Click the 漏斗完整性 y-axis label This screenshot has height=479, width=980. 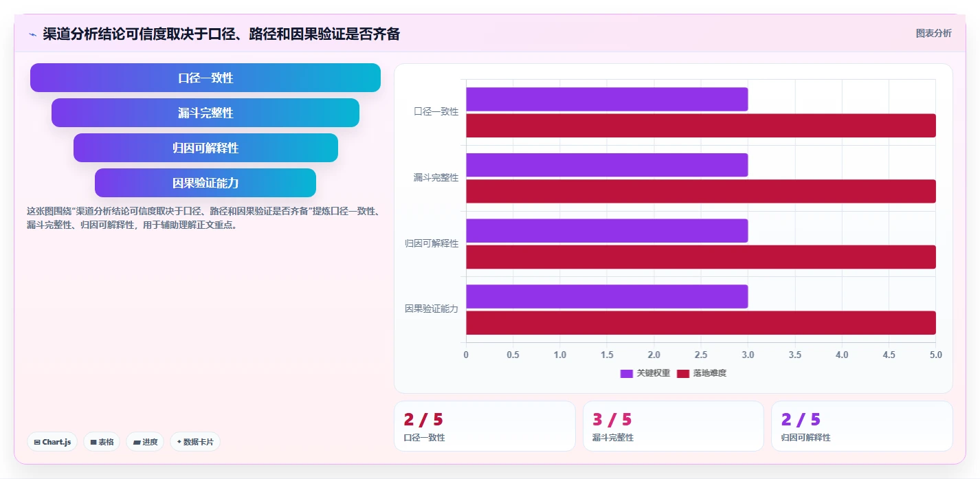tap(436, 177)
